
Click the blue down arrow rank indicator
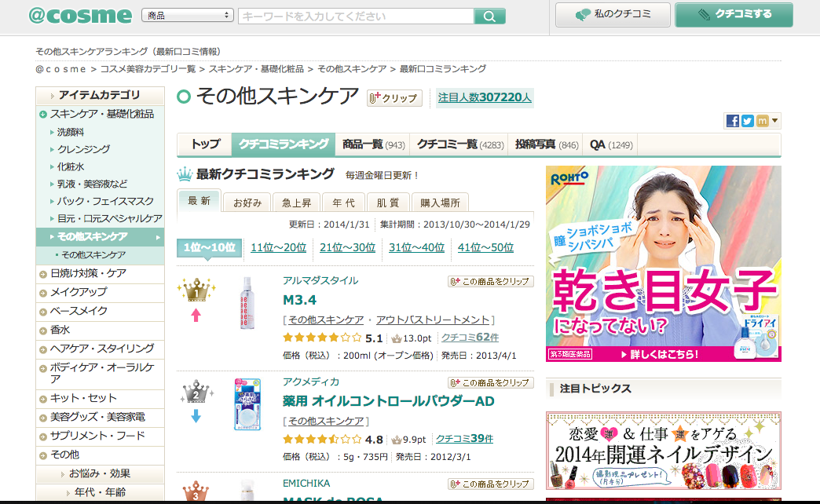196,416
